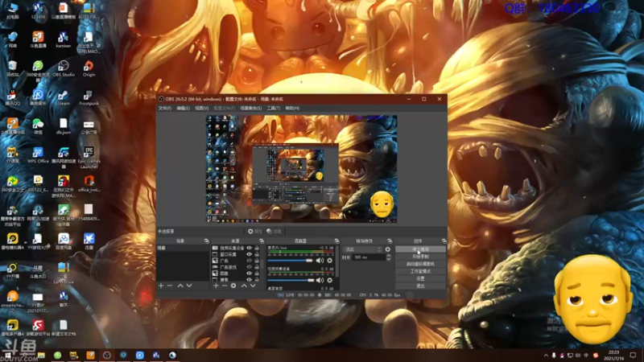644x362 pixels.
Task: Pop out the Audio Mixer dock panel
Action: tap(336, 241)
